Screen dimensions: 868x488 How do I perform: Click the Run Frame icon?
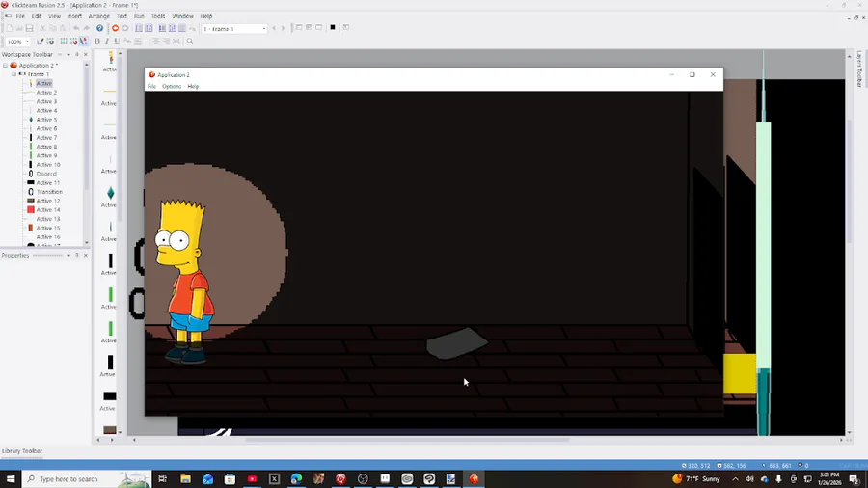125,28
